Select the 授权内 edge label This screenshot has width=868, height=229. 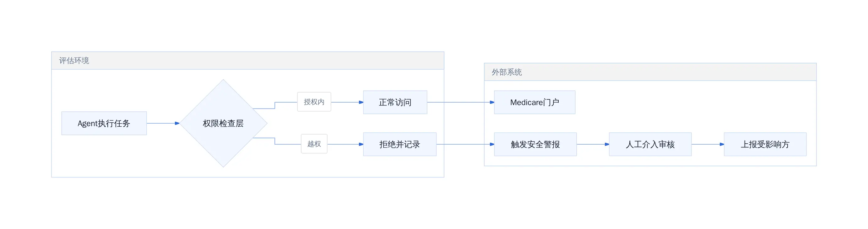pyautogui.click(x=314, y=102)
